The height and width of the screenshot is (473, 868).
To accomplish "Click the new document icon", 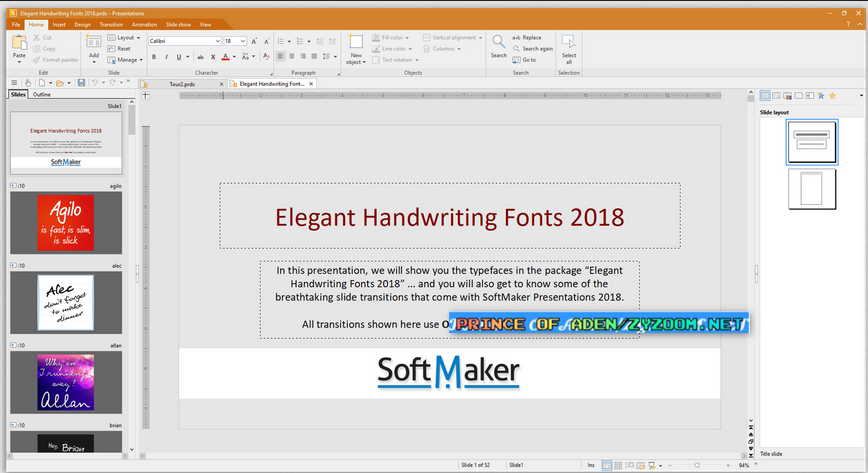I will pos(42,83).
